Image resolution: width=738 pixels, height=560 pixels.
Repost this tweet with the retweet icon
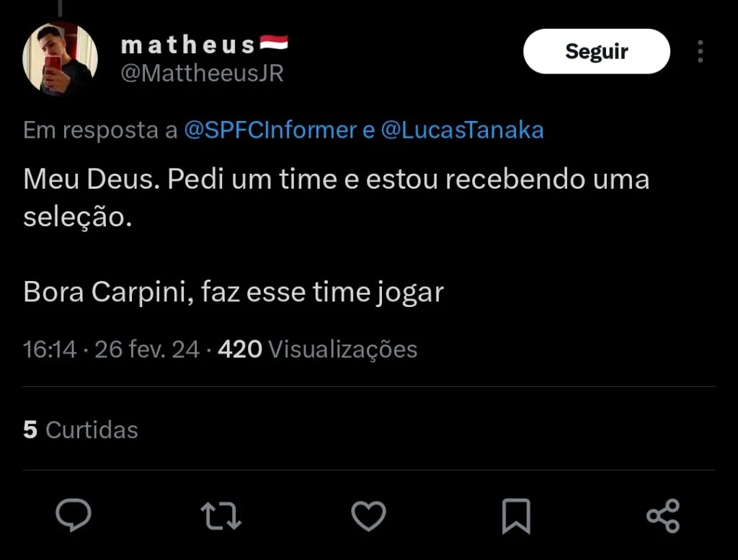click(x=221, y=516)
